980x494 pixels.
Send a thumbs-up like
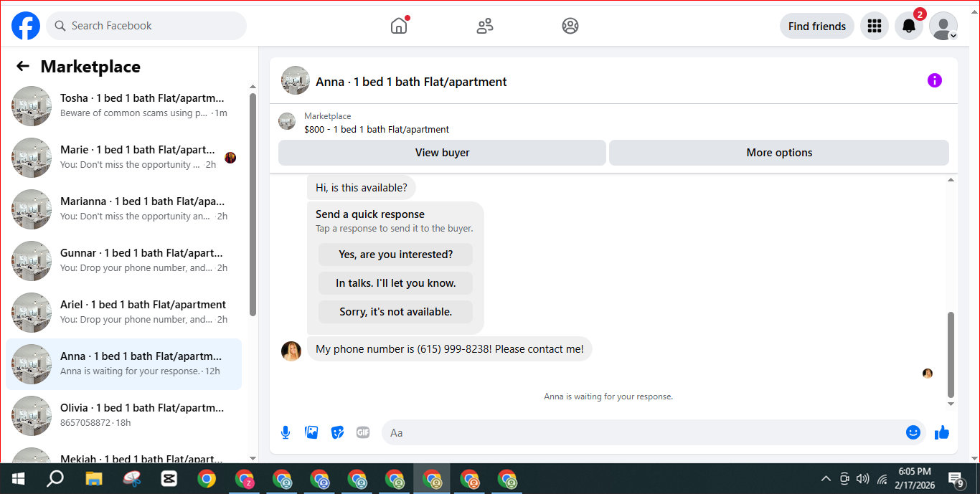(x=942, y=432)
